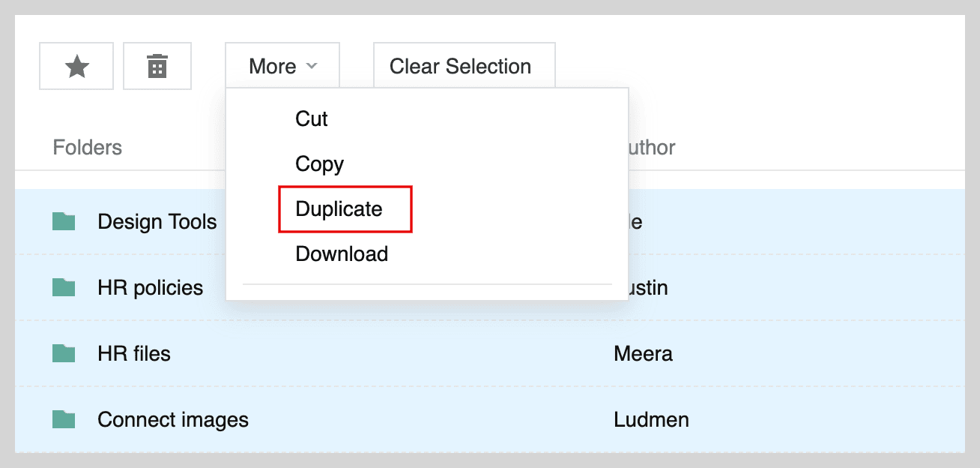Choose Cut from the More menu
Screen dimensions: 980x468
pos(312,118)
